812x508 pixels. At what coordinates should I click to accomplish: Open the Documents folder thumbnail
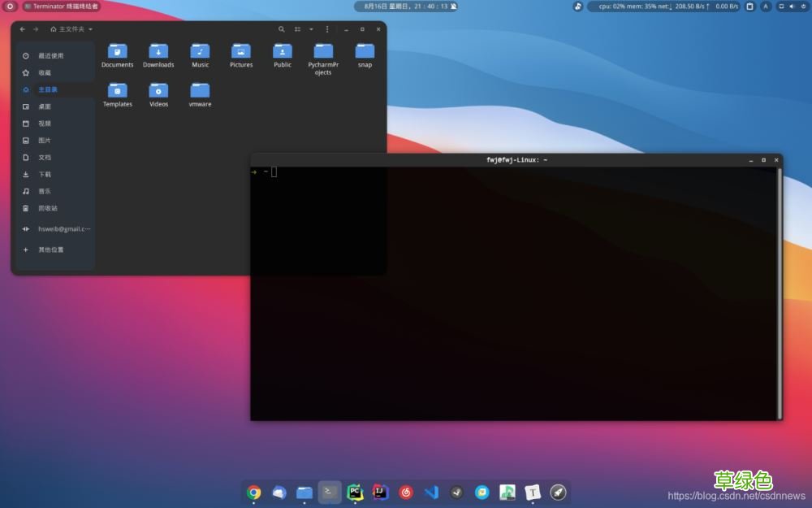tap(118, 51)
